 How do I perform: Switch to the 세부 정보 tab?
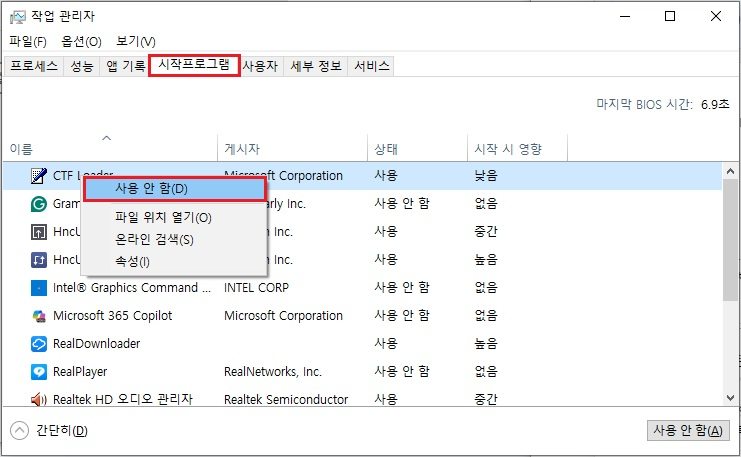316,66
